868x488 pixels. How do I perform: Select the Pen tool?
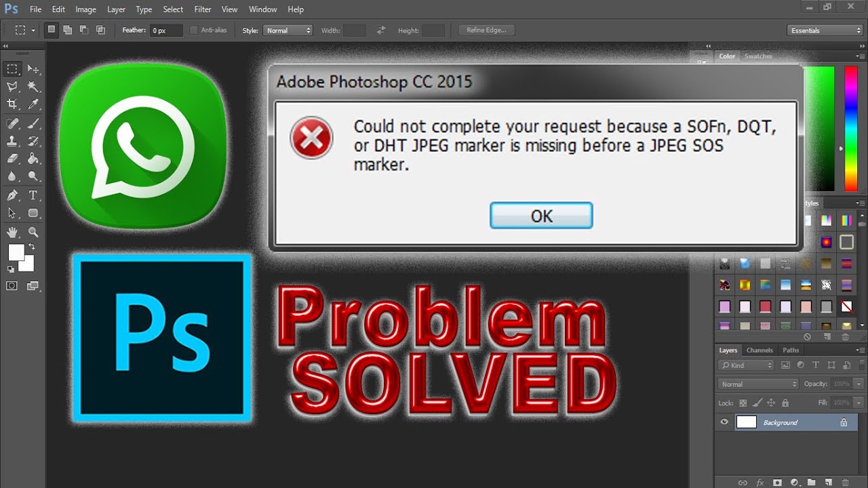point(12,195)
